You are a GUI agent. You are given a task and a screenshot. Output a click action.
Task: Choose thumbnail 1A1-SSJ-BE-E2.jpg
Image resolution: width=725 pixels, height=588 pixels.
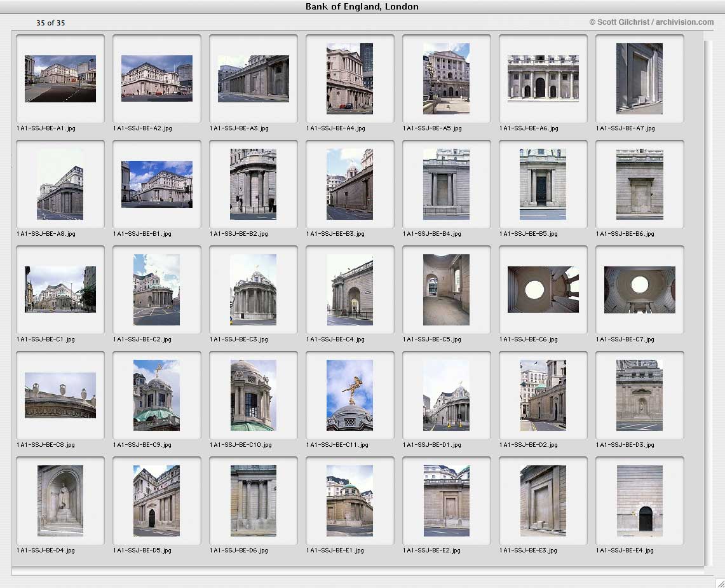click(x=446, y=500)
